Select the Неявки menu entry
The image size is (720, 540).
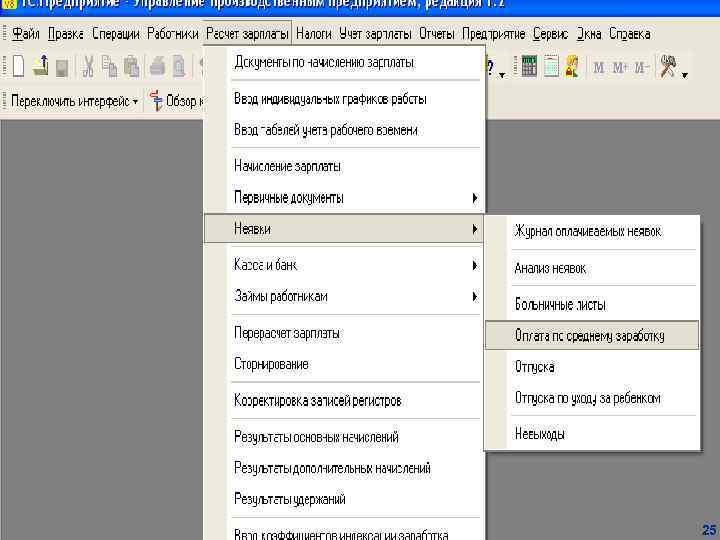click(x=344, y=229)
